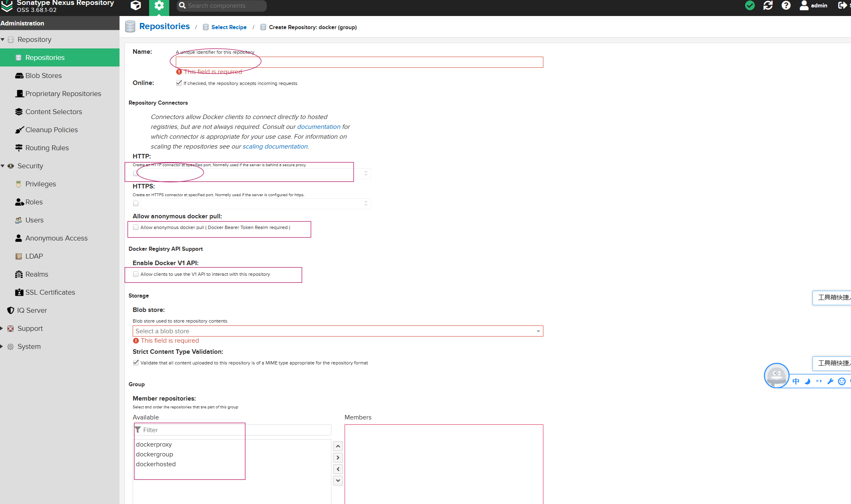Collapse the Repository tree section

pyautogui.click(x=3, y=40)
